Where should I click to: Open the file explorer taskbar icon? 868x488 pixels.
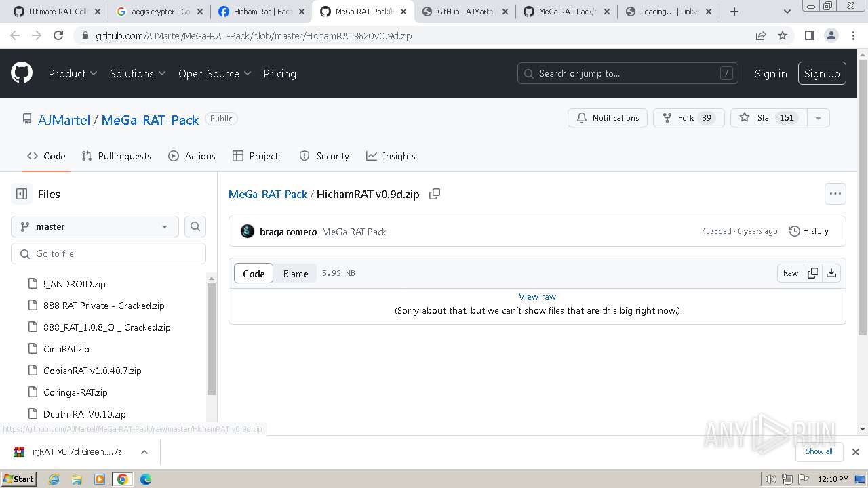77,479
